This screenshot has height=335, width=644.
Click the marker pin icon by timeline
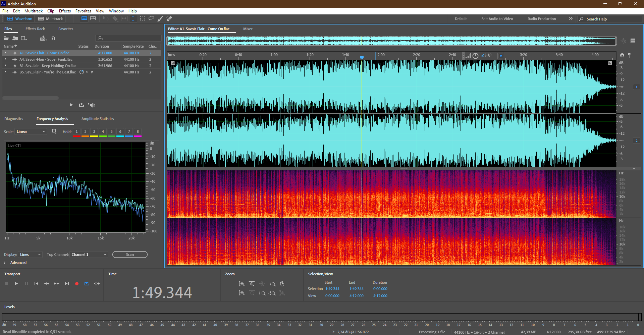(629, 55)
